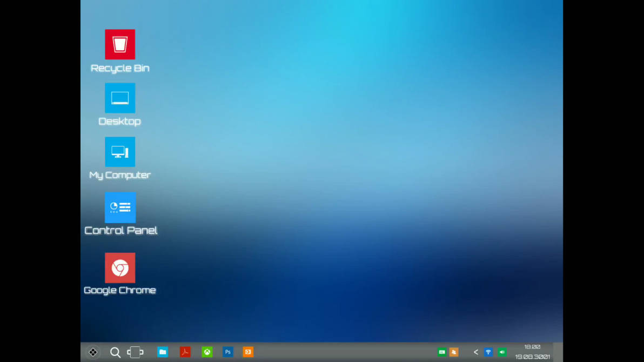Launch Photoshop from the taskbar
Viewport: 644px width, 362px height.
pyautogui.click(x=228, y=352)
